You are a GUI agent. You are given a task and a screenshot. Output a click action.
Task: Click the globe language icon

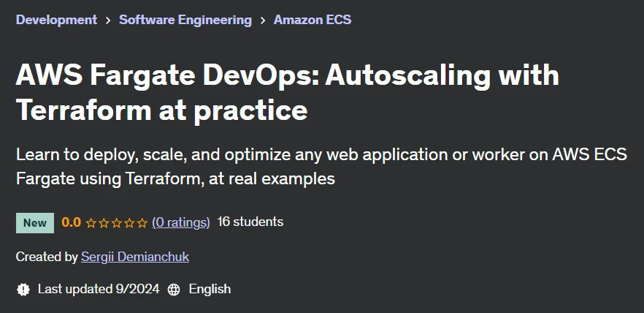pyautogui.click(x=174, y=290)
